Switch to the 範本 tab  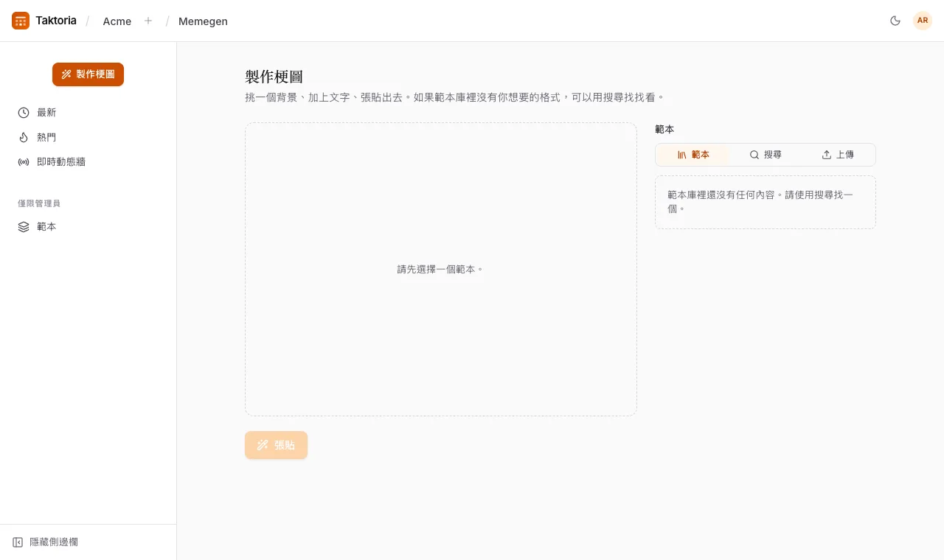693,155
